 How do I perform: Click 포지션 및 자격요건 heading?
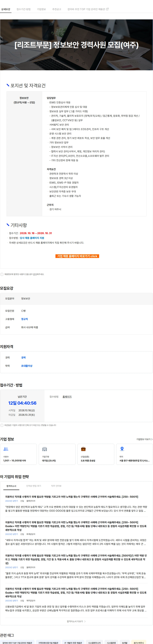pyautogui.click(x=28, y=86)
